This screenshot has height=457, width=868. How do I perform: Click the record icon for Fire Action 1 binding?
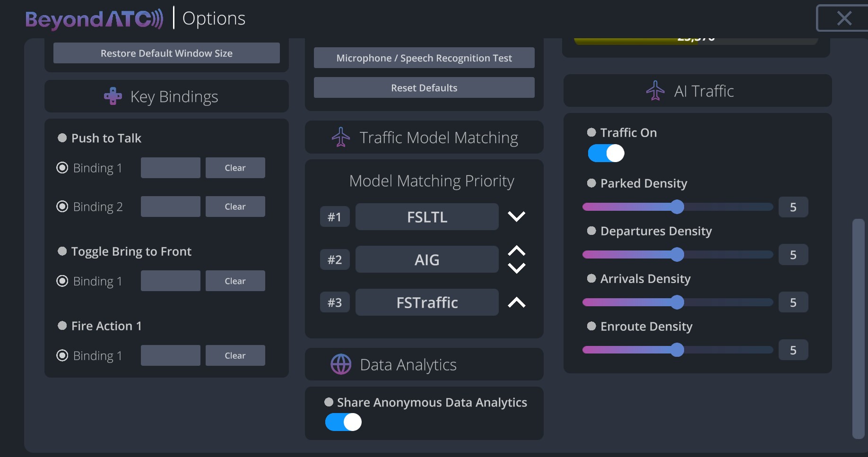62,355
